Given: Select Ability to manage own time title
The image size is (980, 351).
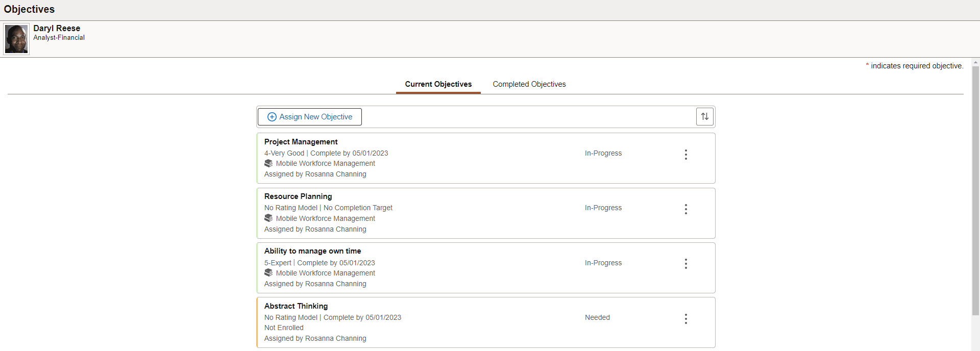Looking at the screenshot, I should (x=312, y=251).
